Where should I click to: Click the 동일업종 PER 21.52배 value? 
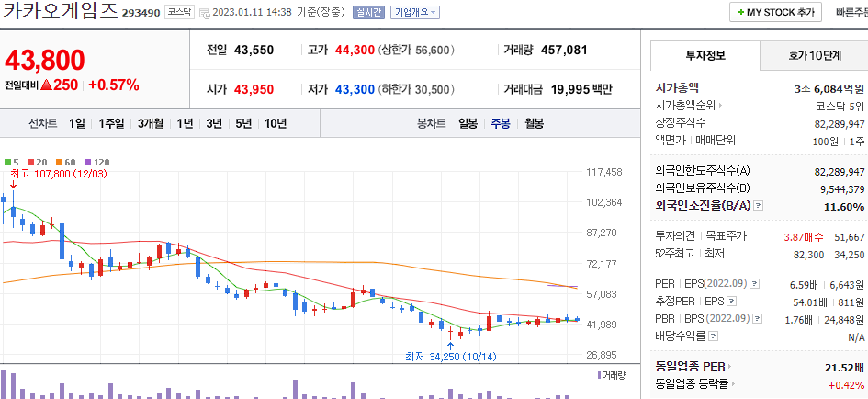[x=844, y=368]
